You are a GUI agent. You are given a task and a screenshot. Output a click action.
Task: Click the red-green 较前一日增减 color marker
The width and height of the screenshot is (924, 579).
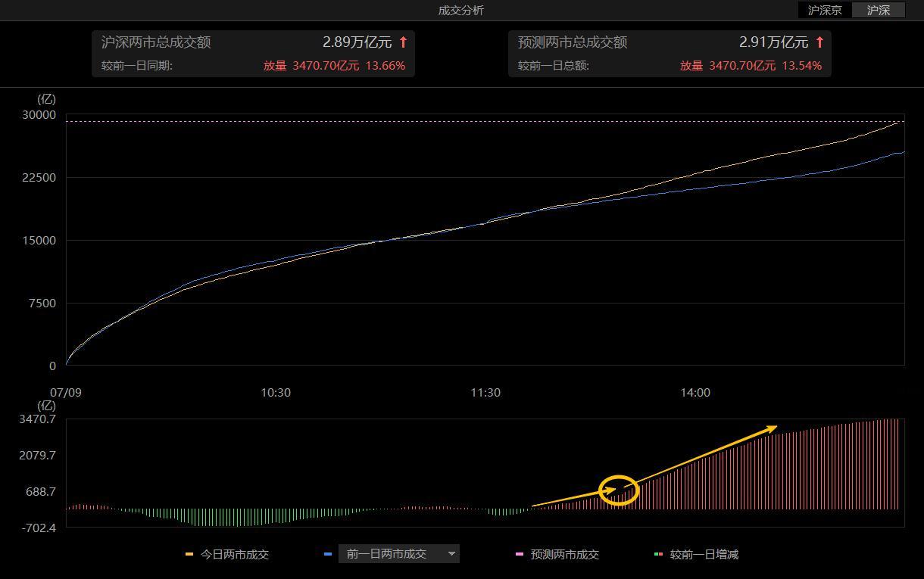click(x=658, y=554)
